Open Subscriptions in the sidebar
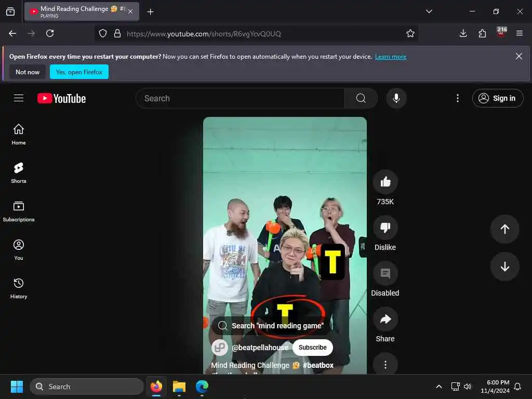The width and height of the screenshot is (532, 399). (19, 211)
